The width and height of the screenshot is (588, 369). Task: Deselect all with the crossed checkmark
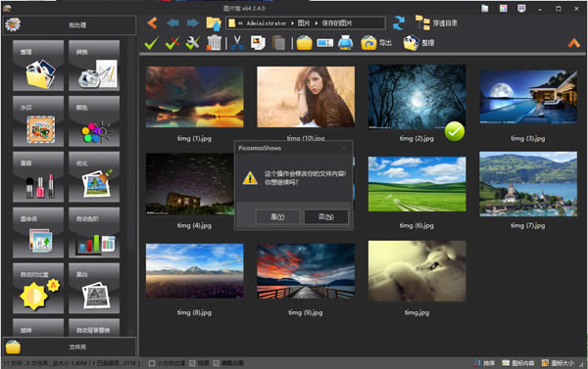click(172, 43)
